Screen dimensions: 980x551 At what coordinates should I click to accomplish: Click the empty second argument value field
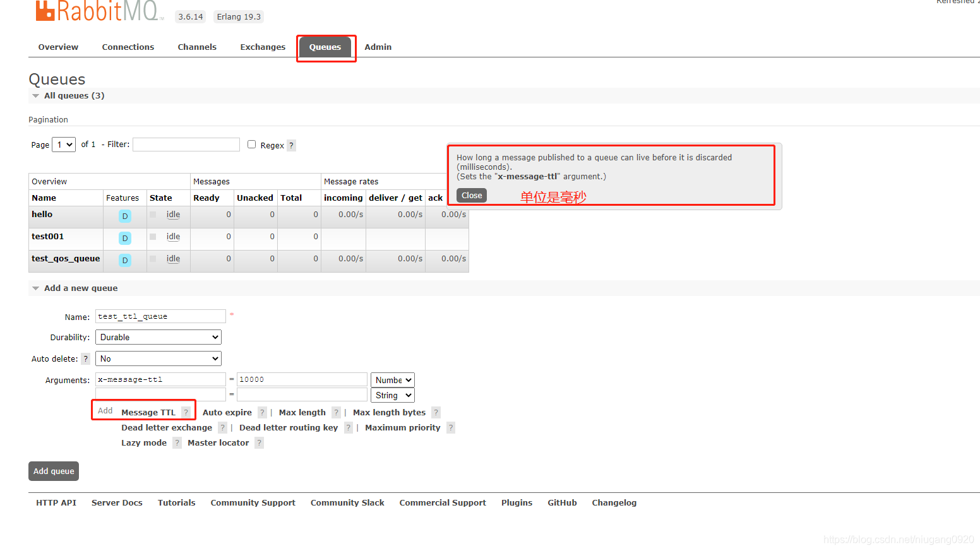(x=302, y=394)
